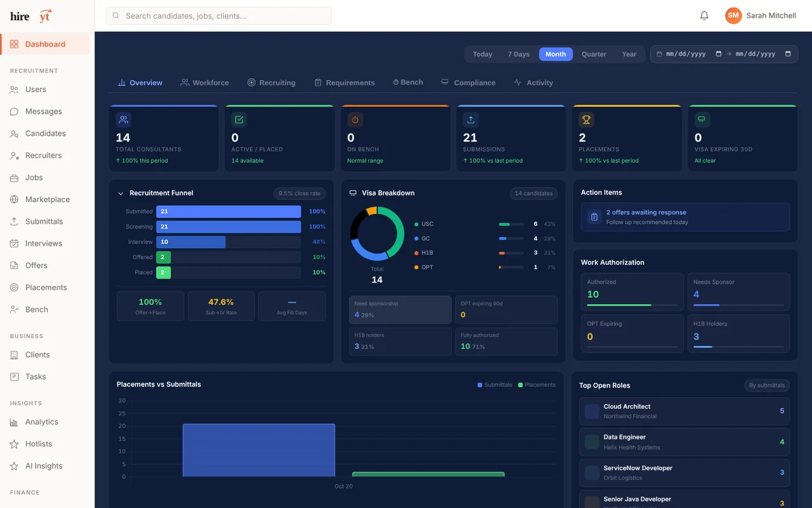Click the Dashboard grid icon in sidebar
Viewport: 812px width, 508px height.
click(x=14, y=44)
